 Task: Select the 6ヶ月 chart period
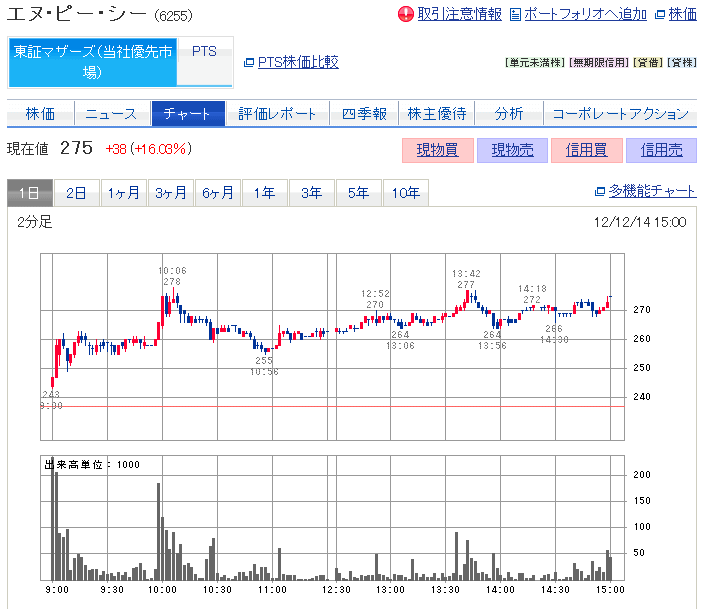click(x=218, y=193)
